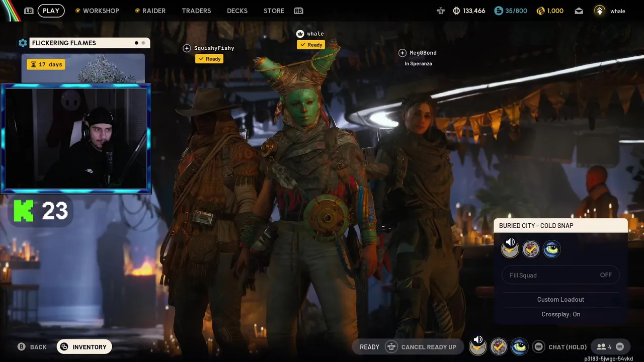Open the INVENTORY button
This screenshot has width=644, height=362.
pyautogui.click(x=84, y=347)
